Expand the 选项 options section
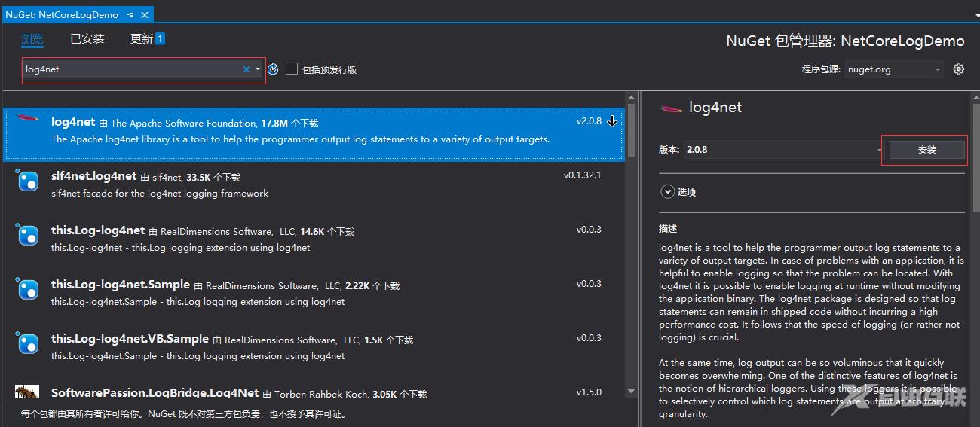The image size is (980, 427). [667, 192]
